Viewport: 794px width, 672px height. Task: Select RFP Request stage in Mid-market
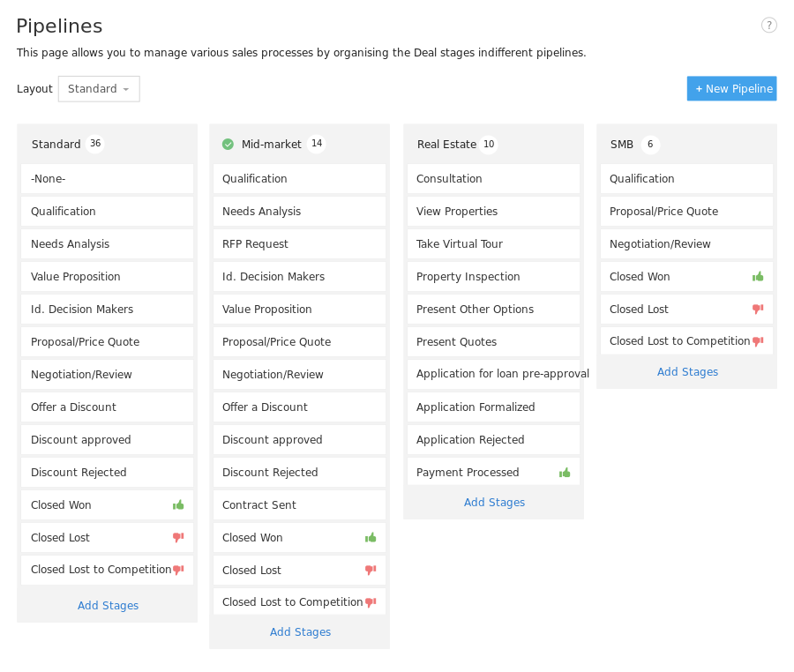[x=299, y=244]
